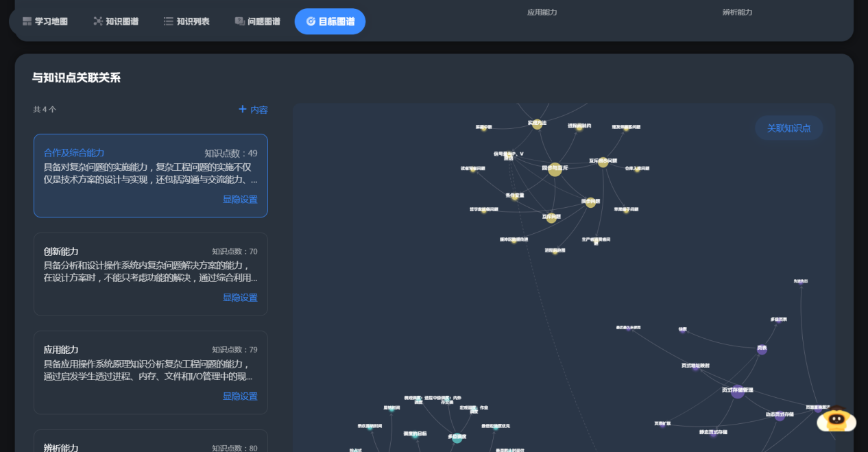This screenshot has width=868, height=452.
Task: Open the 应用能力 card title
Action: [61, 350]
